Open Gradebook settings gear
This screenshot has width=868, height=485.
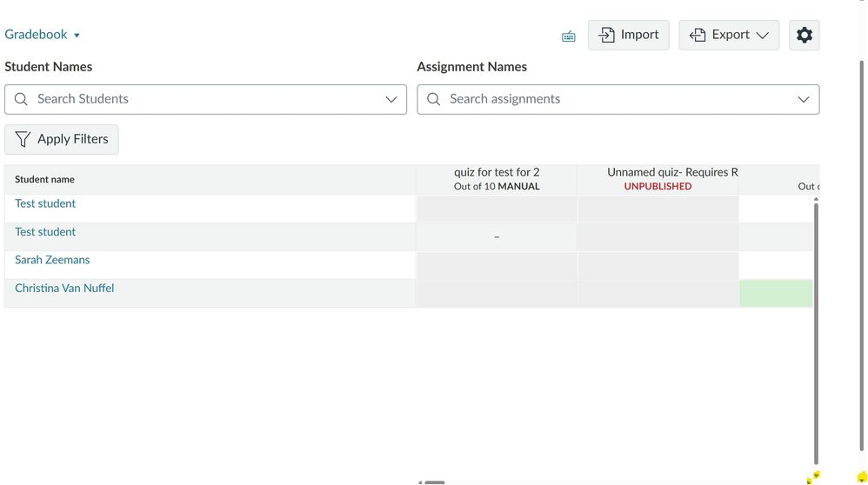click(x=804, y=35)
